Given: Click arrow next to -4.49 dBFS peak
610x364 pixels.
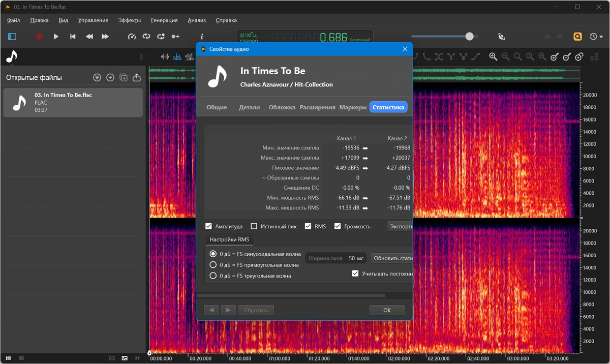Looking at the screenshot, I should click(365, 168).
